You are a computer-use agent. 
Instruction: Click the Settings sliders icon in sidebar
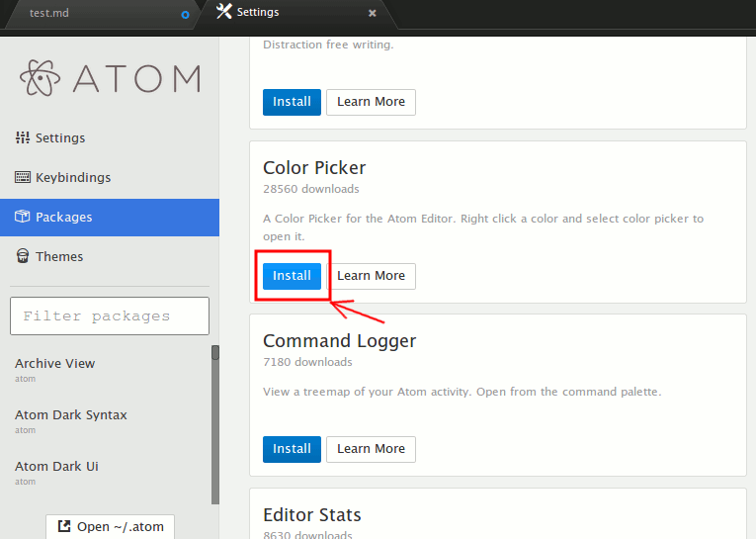click(x=22, y=138)
